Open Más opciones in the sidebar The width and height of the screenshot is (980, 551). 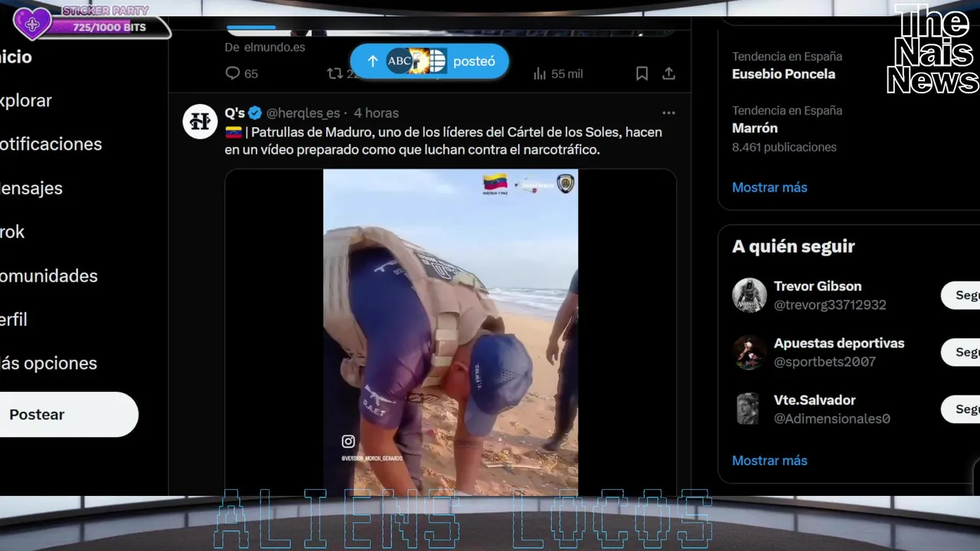(48, 363)
